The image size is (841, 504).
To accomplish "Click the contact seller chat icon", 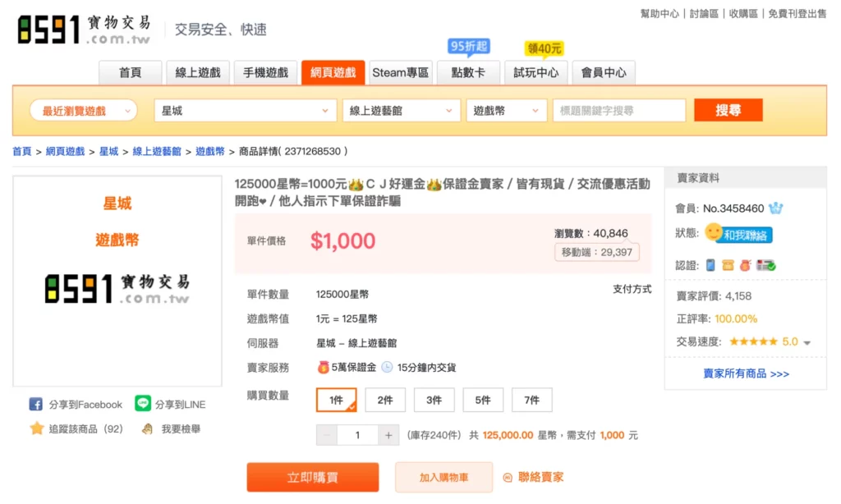I will [x=508, y=477].
